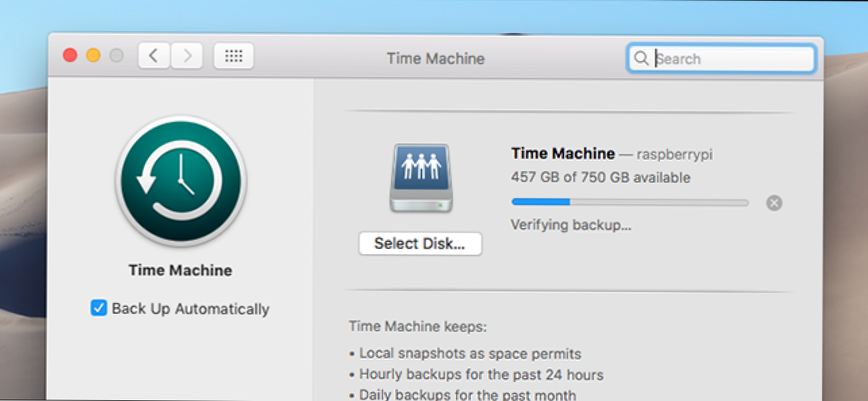Go back with the left chevron button
Viewport: 868px width, 401px height.
point(154,56)
